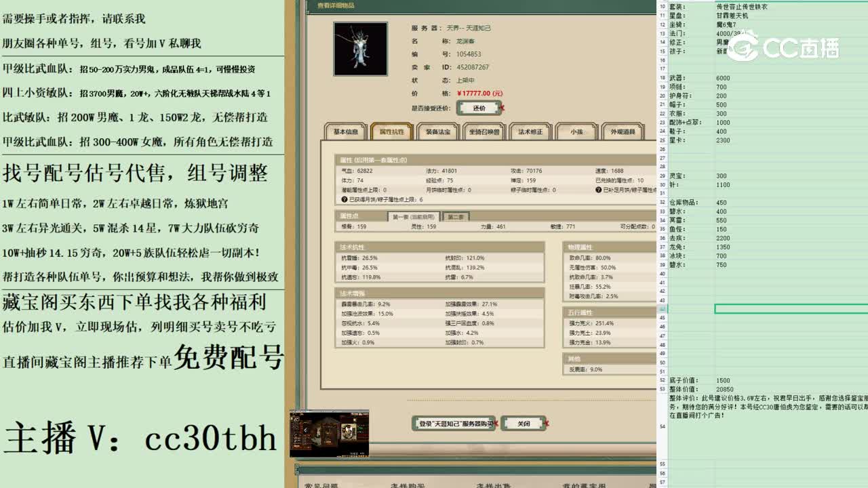868x488 pixels.
Task: Click the highlighted empty cell in spreadsheet
Action: (x=791, y=309)
